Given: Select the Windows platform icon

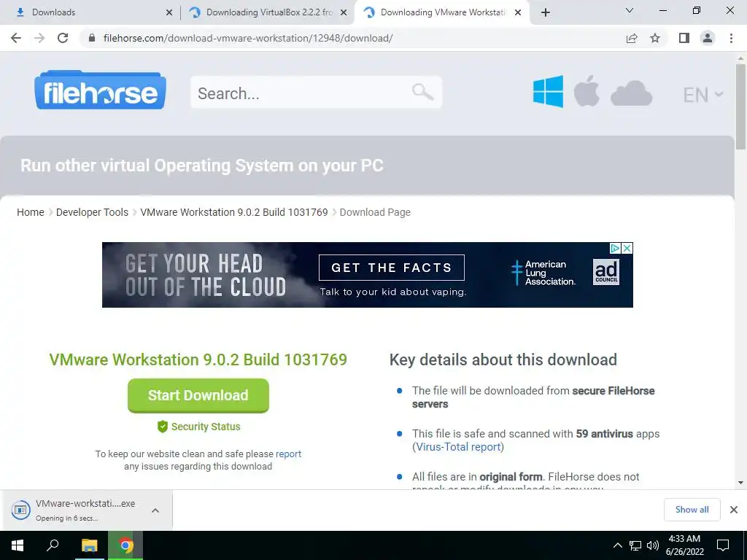Looking at the screenshot, I should click(548, 91).
